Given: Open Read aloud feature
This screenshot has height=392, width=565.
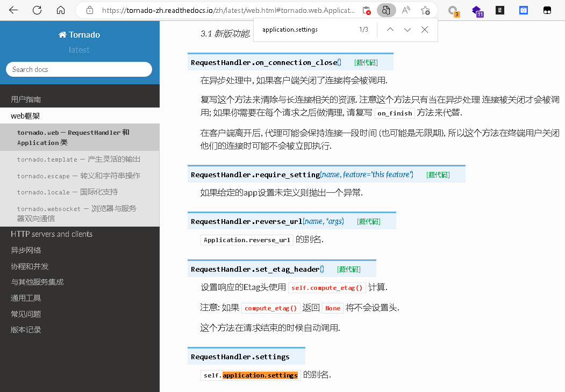Looking at the screenshot, I should coord(406,10).
